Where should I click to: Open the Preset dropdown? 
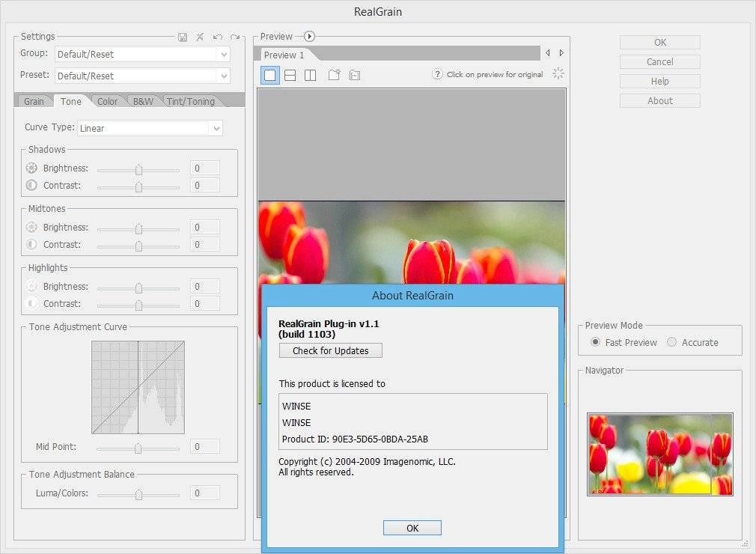pyautogui.click(x=142, y=76)
